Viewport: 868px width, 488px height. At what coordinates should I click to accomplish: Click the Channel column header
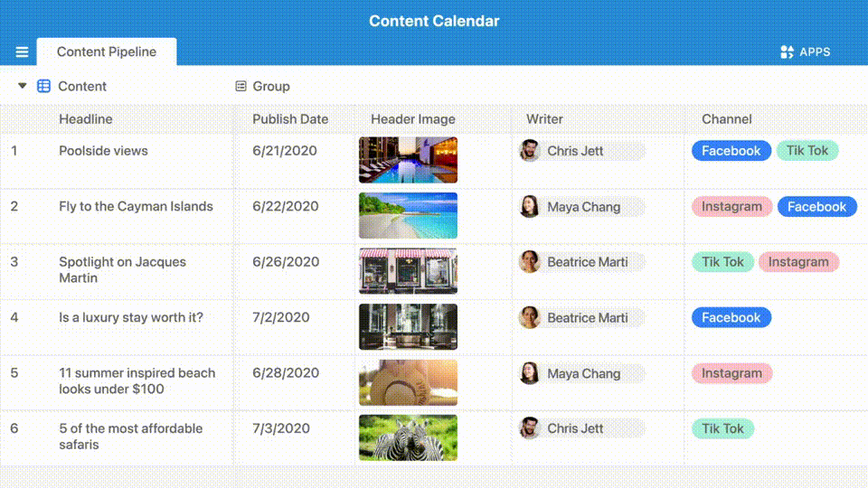click(x=726, y=119)
